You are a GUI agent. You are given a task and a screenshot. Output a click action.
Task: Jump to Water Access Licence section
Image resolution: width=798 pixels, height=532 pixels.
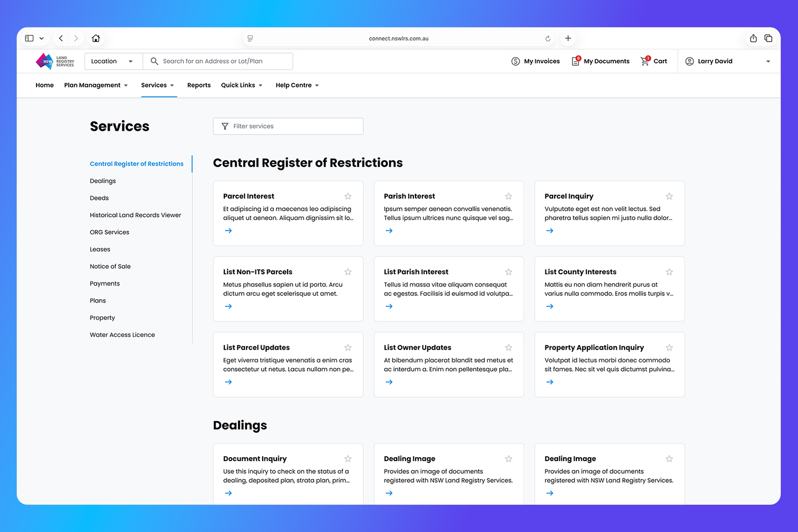(x=122, y=335)
